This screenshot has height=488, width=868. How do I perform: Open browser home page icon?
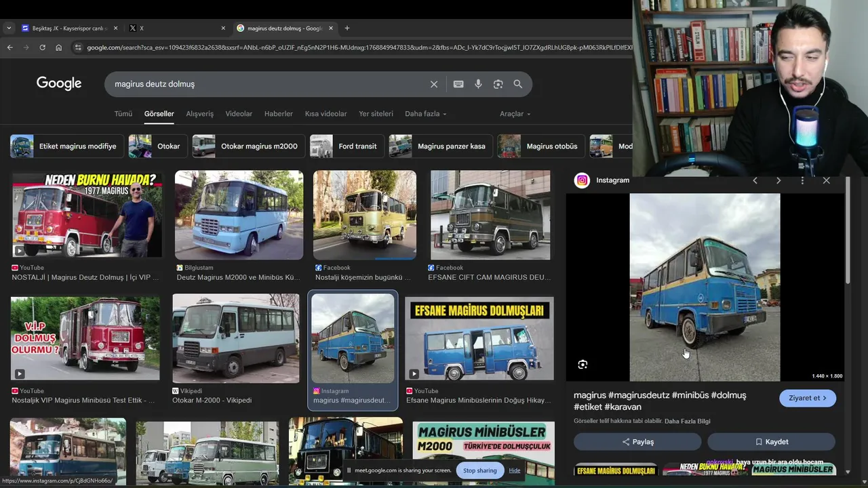pos(58,47)
